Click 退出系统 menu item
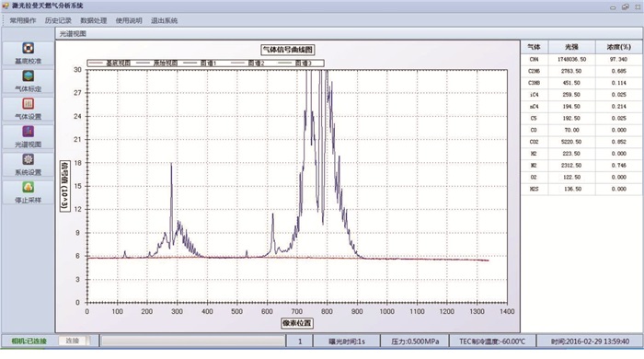Image resolution: width=644 pixels, height=359 pixels. [164, 20]
